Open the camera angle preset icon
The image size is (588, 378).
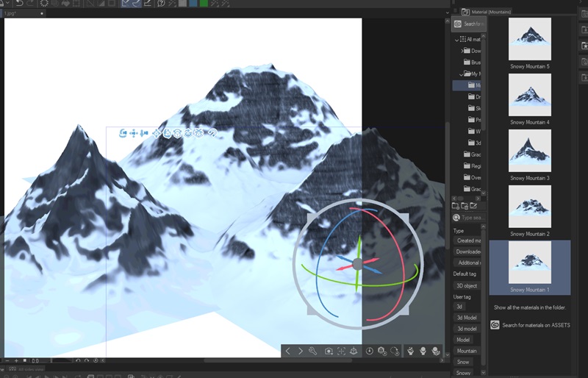[x=329, y=351]
